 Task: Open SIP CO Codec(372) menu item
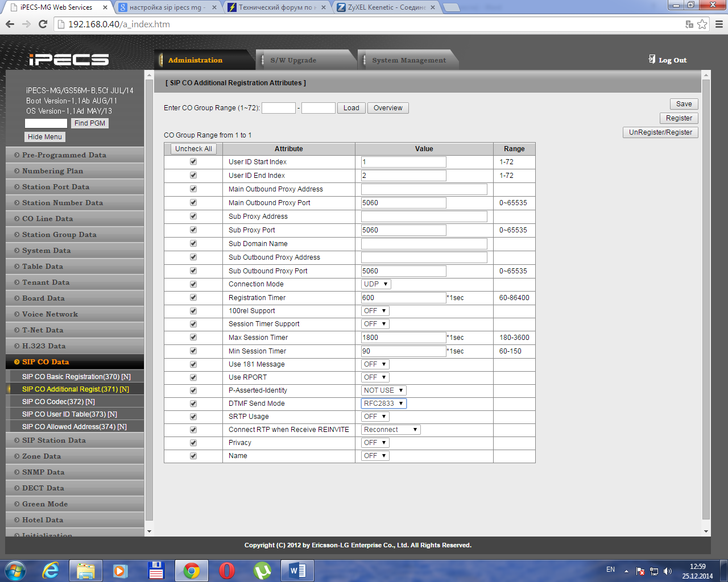pyautogui.click(x=58, y=402)
